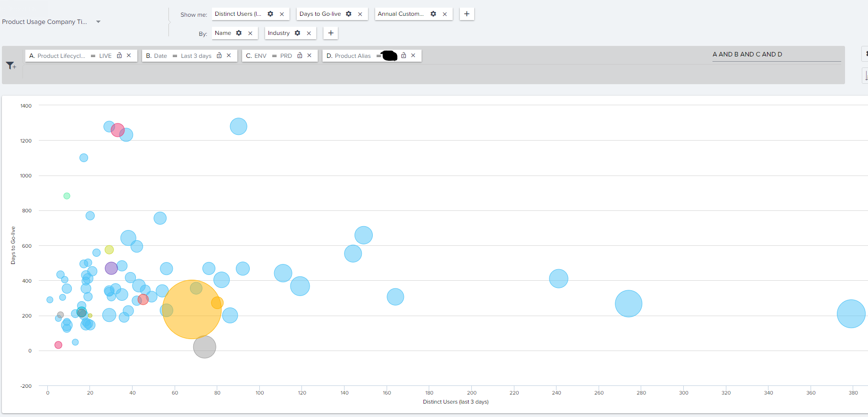Add a new Show me field
Screen dimensions: 868x417
[467, 14]
